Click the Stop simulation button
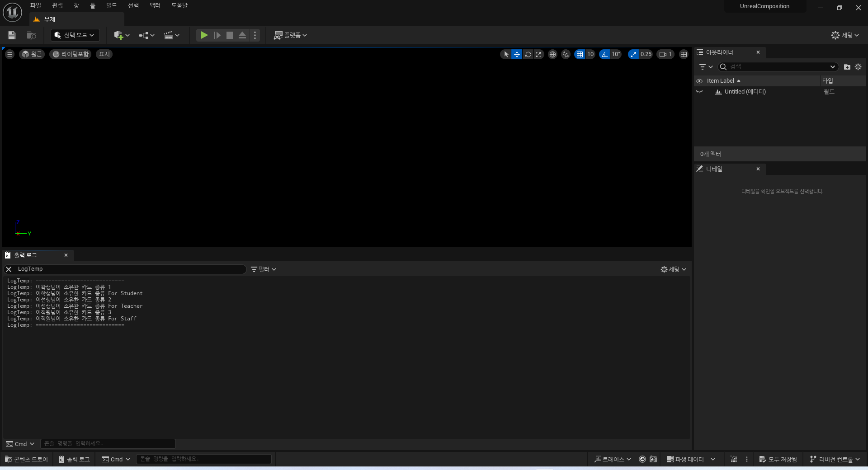The width and height of the screenshot is (868, 470). [230, 35]
